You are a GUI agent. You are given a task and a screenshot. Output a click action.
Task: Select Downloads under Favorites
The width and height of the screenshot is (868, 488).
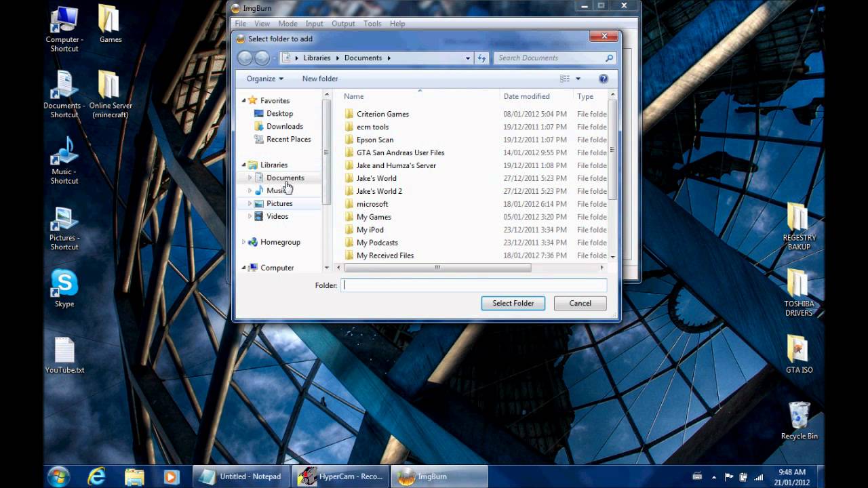click(x=284, y=126)
